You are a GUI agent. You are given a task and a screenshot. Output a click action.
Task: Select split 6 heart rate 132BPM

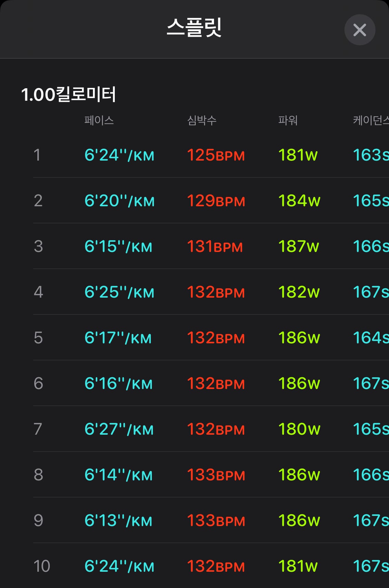point(216,383)
